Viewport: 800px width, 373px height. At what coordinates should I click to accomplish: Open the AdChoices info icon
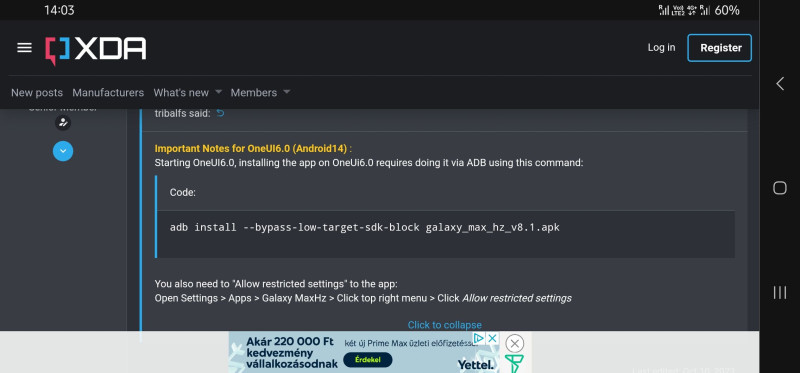[x=479, y=338]
